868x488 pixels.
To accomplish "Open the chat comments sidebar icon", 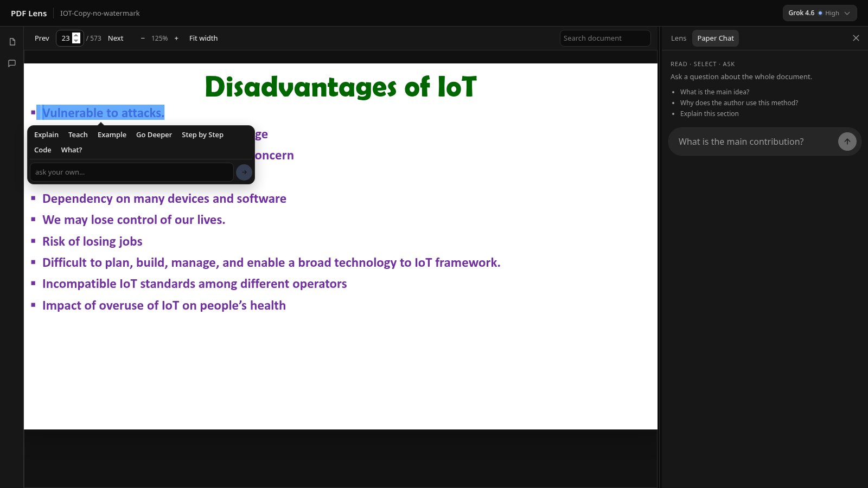I will pyautogui.click(x=12, y=63).
